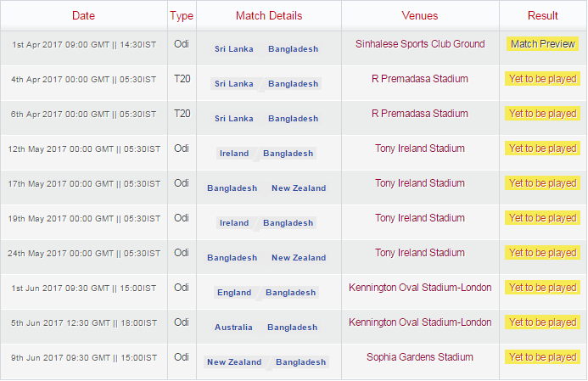Open Sinhalese Sports Club Ground venue link
The image size is (588, 381).
click(x=420, y=44)
